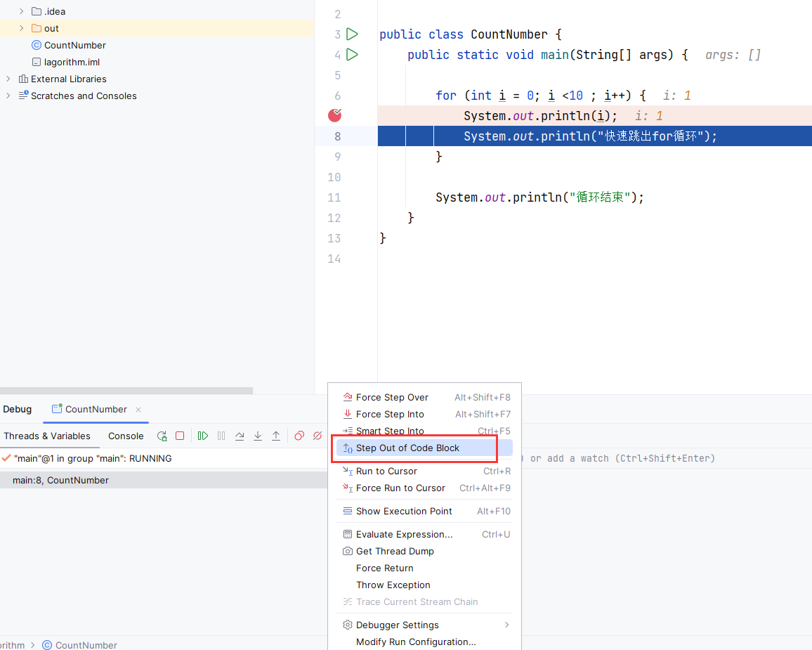Click the Step Into debug icon
The width and height of the screenshot is (812, 650).
tap(258, 436)
